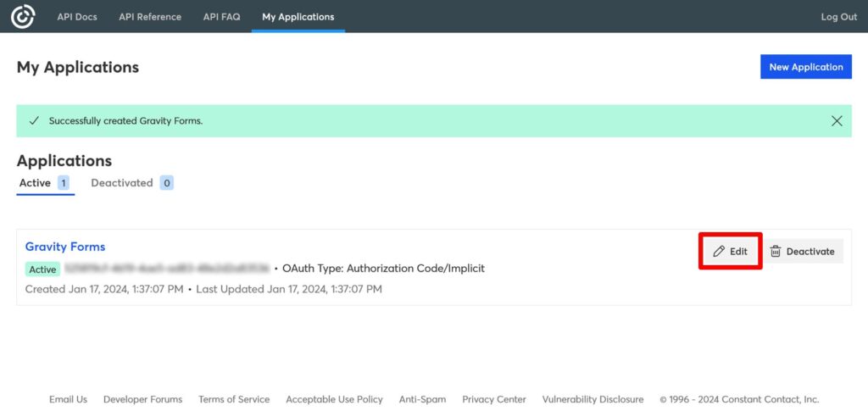
Task: Open the API FAQ page
Action: 221,17
